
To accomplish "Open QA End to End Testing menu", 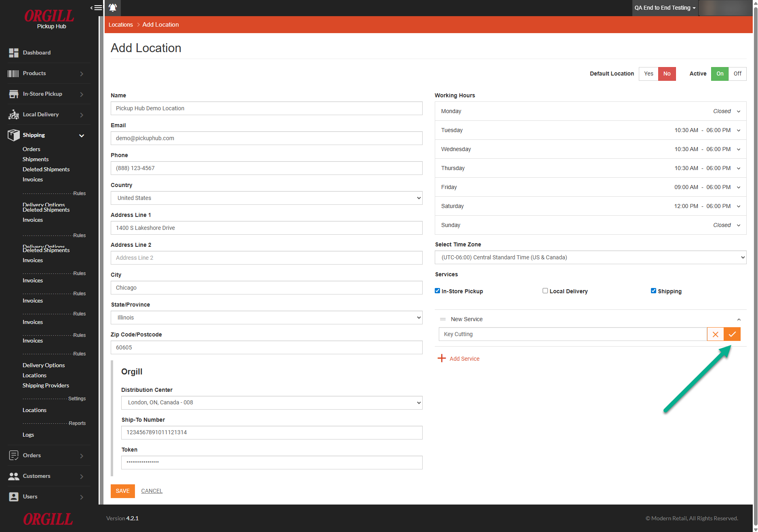I will [x=665, y=8].
